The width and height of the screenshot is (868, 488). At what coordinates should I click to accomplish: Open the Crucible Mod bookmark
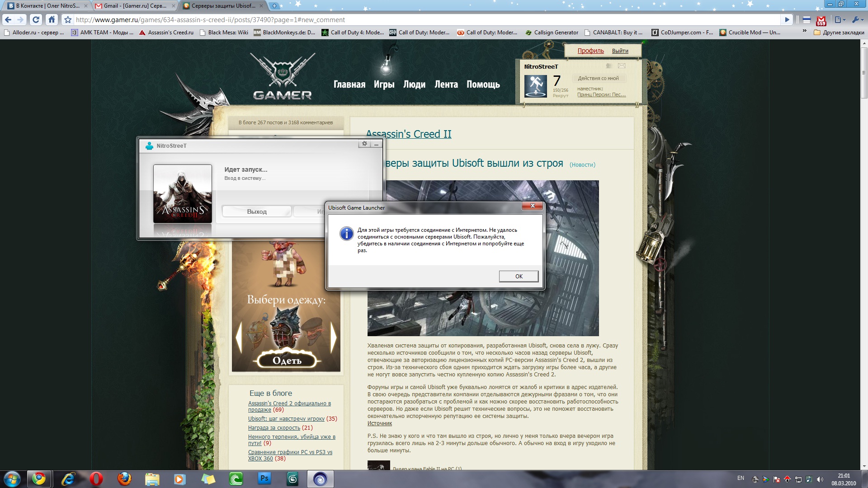[x=750, y=33]
